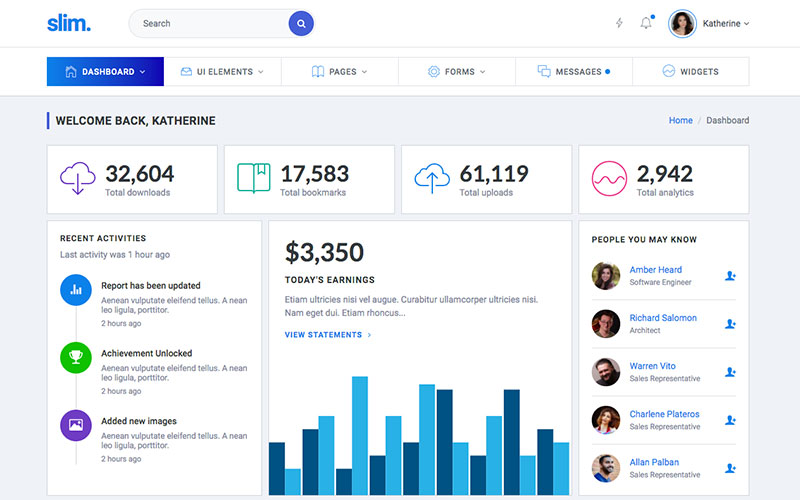Click Katherine's profile avatar
The image size is (800, 500).
click(x=682, y=23)
